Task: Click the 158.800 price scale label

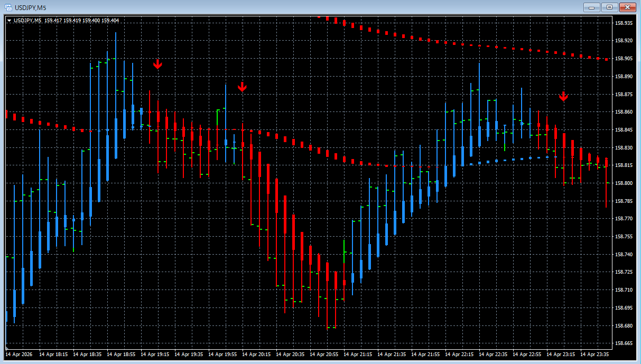Action: coord(624,183)
